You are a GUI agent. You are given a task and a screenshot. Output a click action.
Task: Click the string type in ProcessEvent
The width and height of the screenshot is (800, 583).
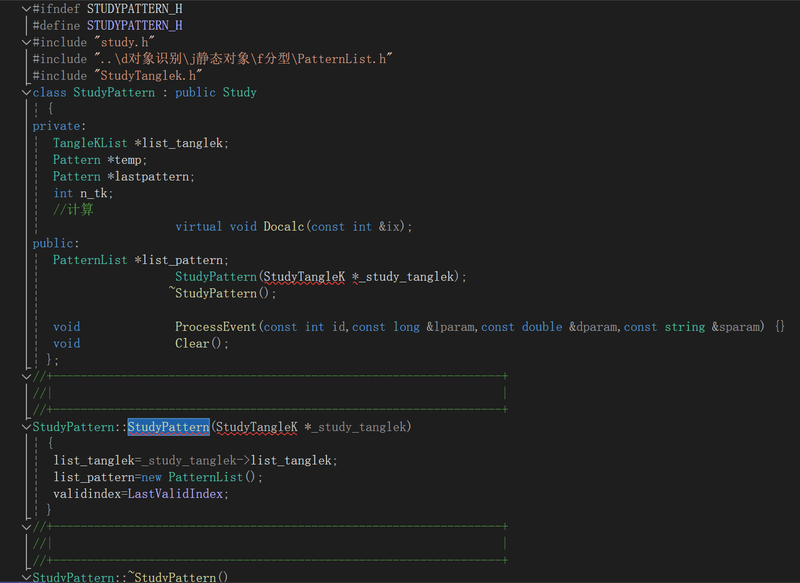pyautogui.click(x=685, y=327)
